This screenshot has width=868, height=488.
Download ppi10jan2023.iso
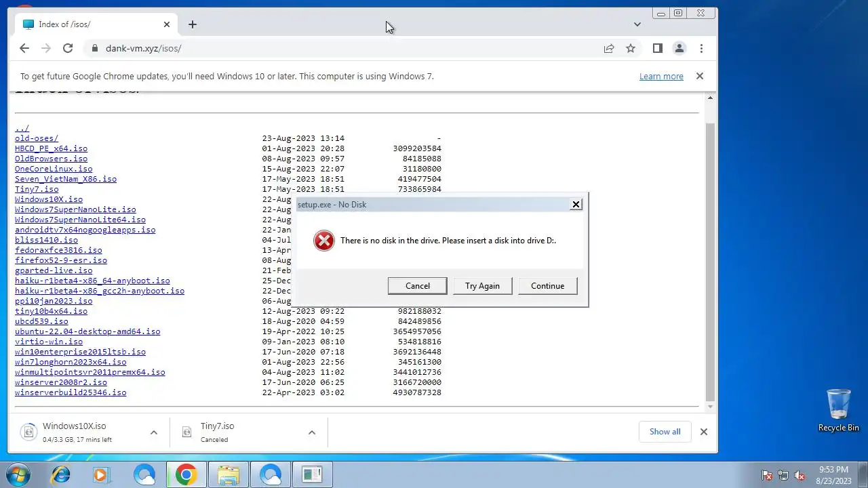point(54,301)
